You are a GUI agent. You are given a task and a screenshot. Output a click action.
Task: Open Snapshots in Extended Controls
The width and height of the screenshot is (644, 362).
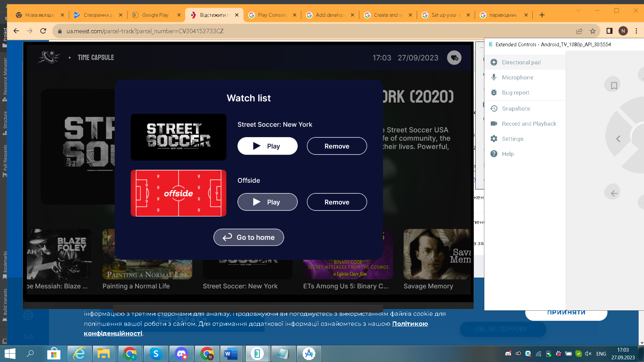pos(516,109)
